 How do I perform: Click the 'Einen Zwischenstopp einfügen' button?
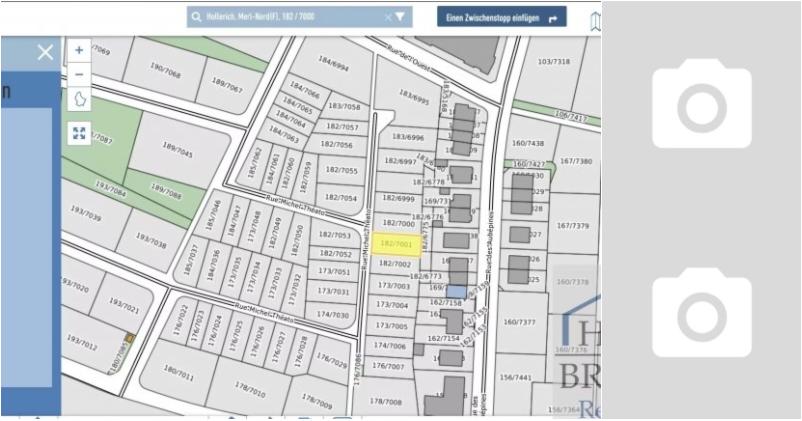pyautogui.click(x=501, y=17)
